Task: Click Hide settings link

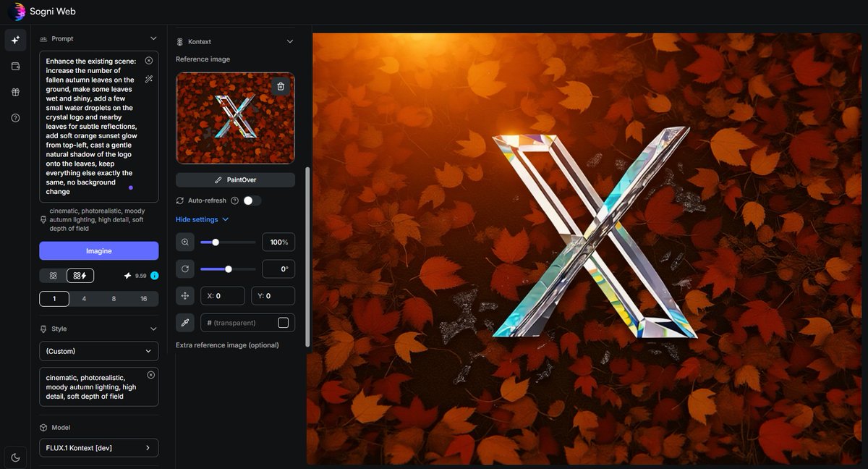Action: pyautogui.click(x=202, y=219)
